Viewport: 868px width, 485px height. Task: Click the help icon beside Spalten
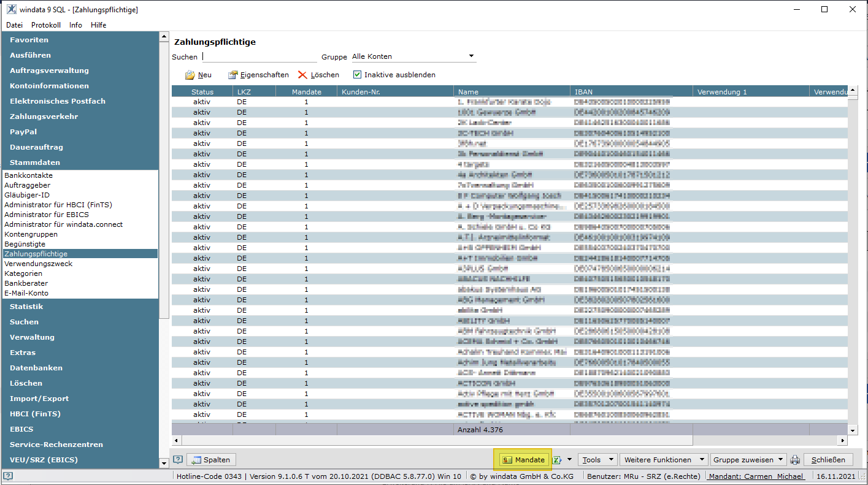click(178, 459)
